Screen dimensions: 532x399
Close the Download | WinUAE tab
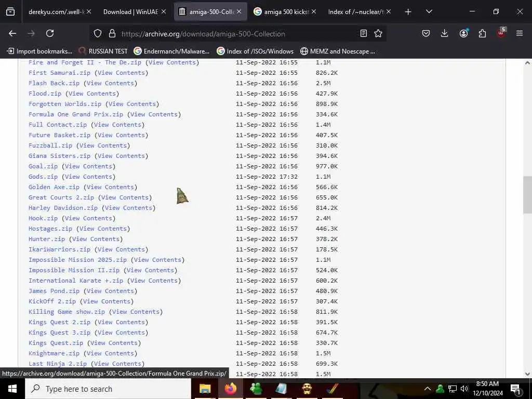(x=164, y=11)
